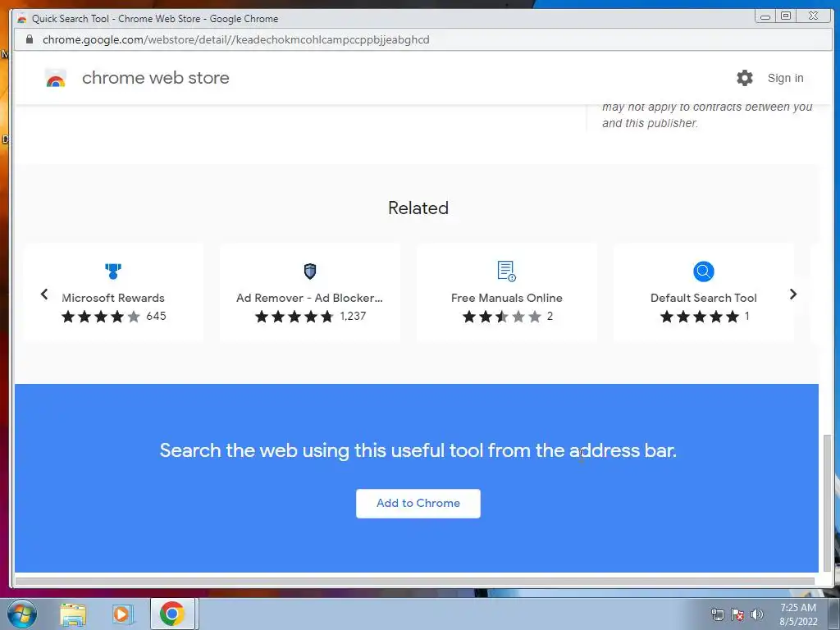Click the chrome web store title text
This screenshot has height=630, width=840.
pos(155,78)
